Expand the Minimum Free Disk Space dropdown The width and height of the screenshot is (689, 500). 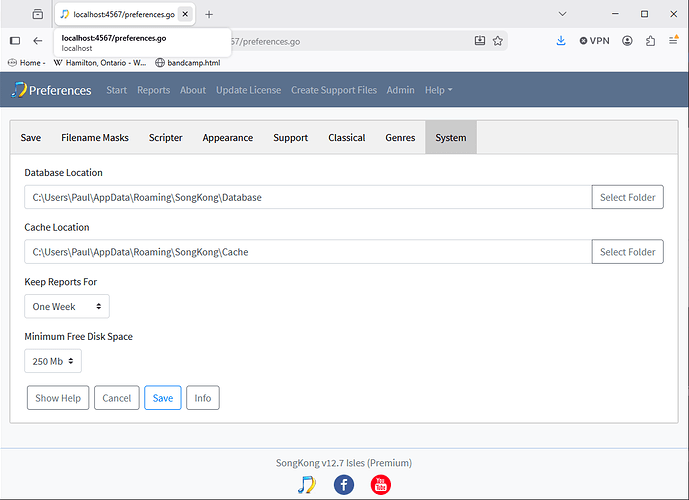point(53,361)
